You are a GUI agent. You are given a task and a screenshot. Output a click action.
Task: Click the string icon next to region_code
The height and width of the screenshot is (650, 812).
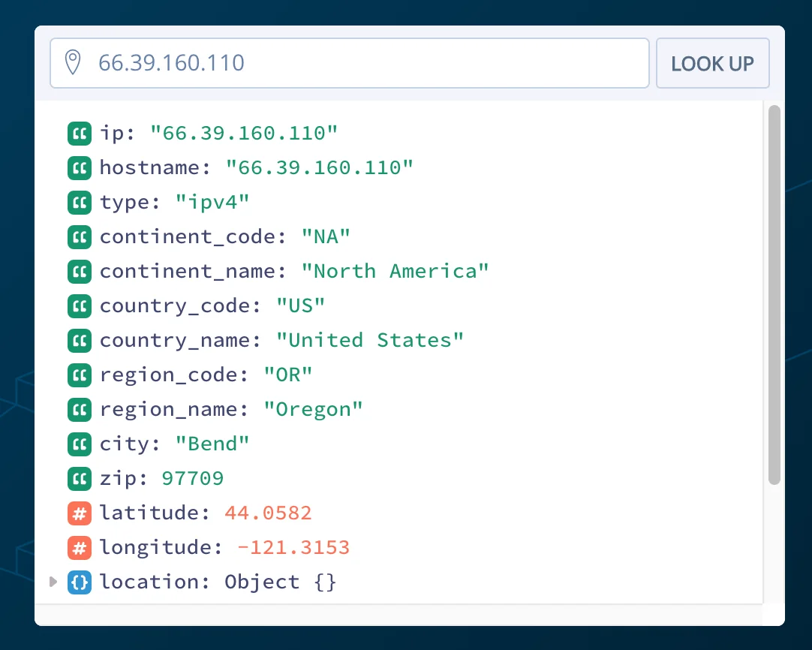[80, 375]
